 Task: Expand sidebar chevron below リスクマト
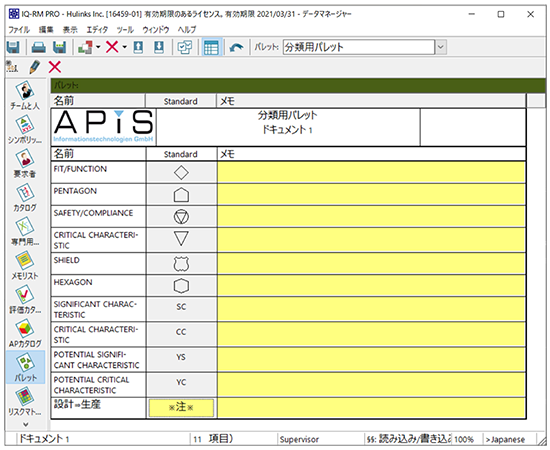coord(26,424)
